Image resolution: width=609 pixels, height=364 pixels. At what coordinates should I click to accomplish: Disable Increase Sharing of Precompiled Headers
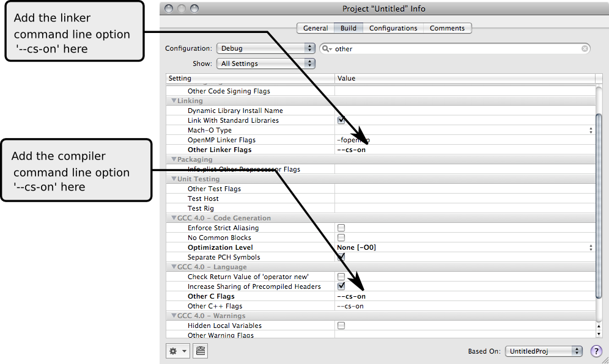[x=341, y=286]
